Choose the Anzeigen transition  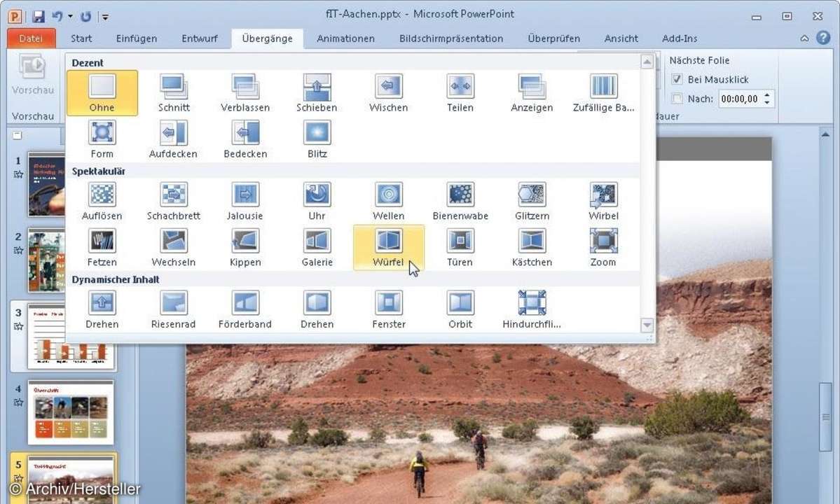[x=532, y=93]
